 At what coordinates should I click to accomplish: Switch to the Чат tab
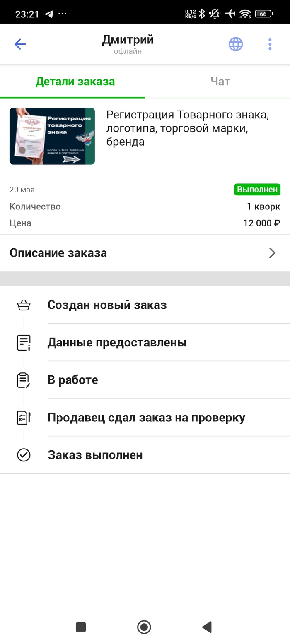click(220, 82)
